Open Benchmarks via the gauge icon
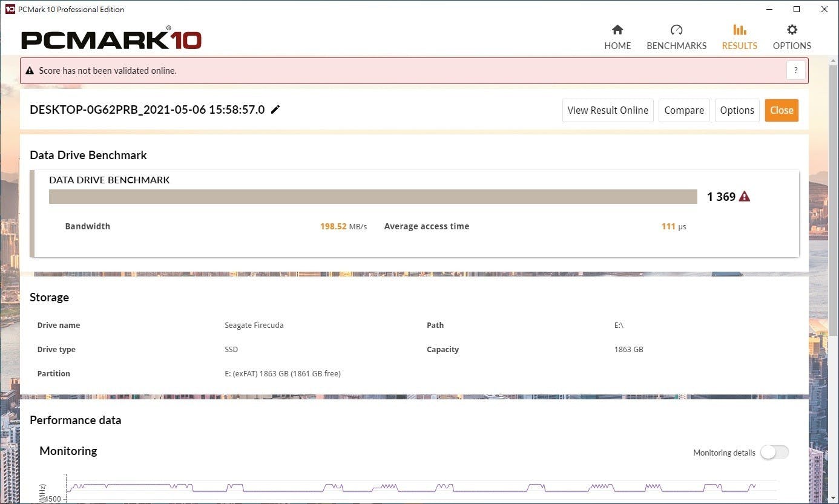The width and height of the screenshot is (839, 504). (676, 30)
